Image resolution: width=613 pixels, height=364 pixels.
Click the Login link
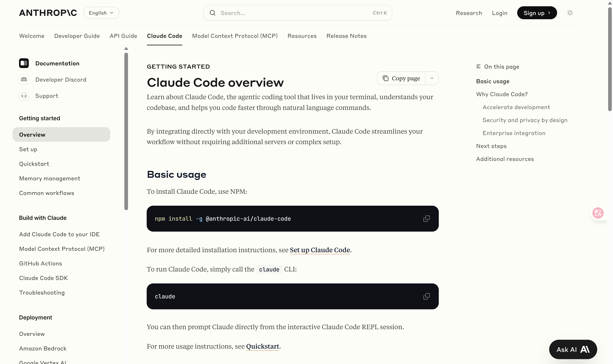pos(499,13)
